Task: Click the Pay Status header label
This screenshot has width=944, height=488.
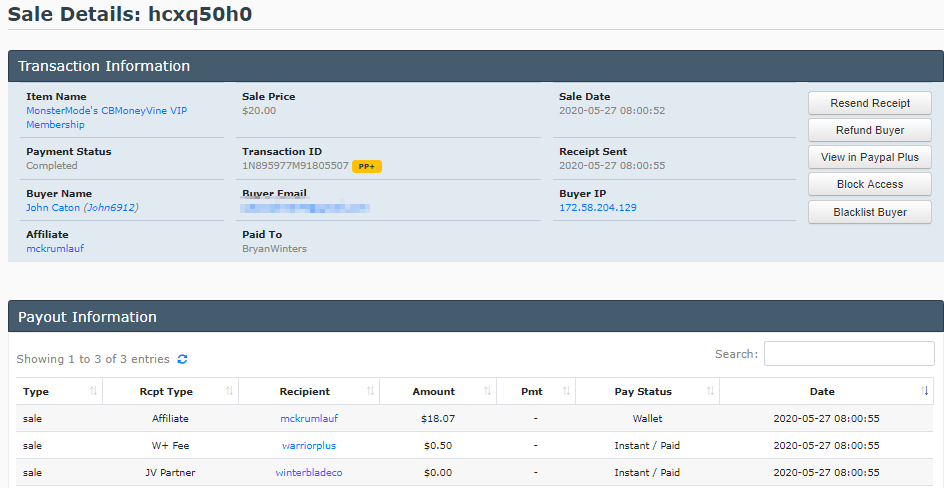Action: pos(643,392)
